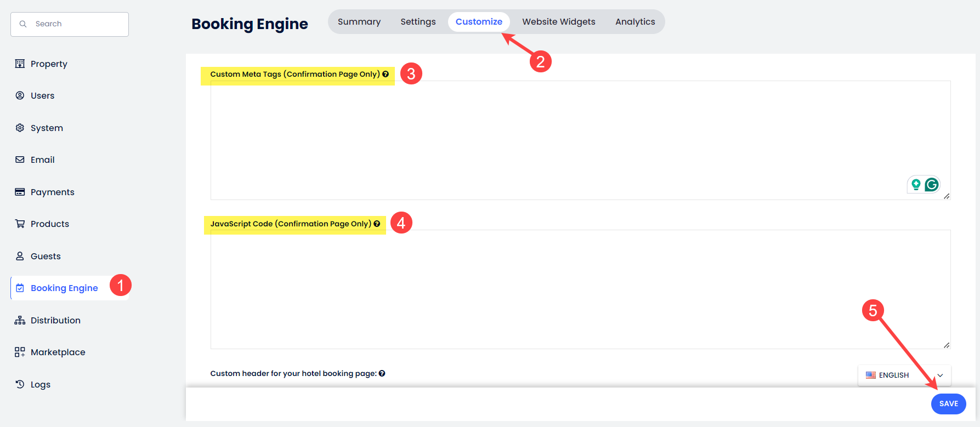980x427 pixels.
Task: Open the Website Widgets tab
Action: click(x=558, y=22)
